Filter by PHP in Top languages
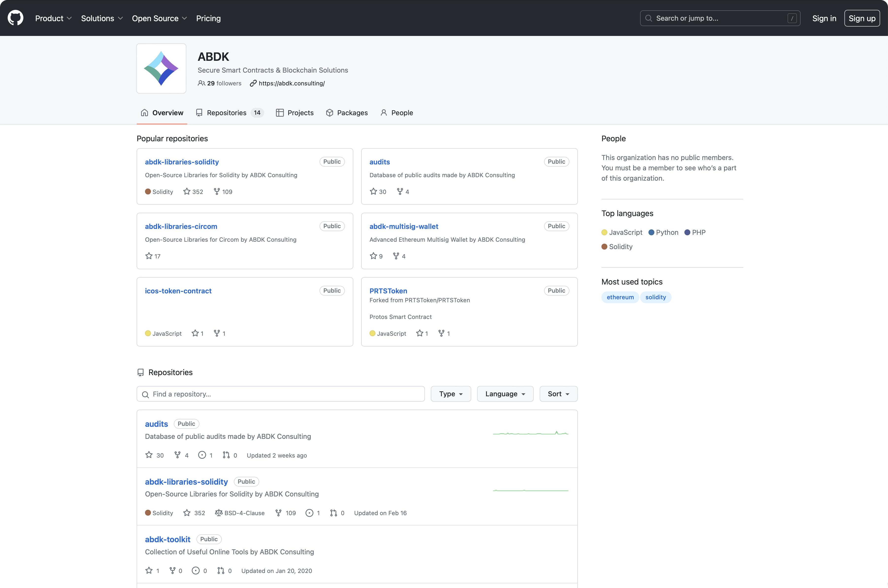 click(x=695, y=232)
